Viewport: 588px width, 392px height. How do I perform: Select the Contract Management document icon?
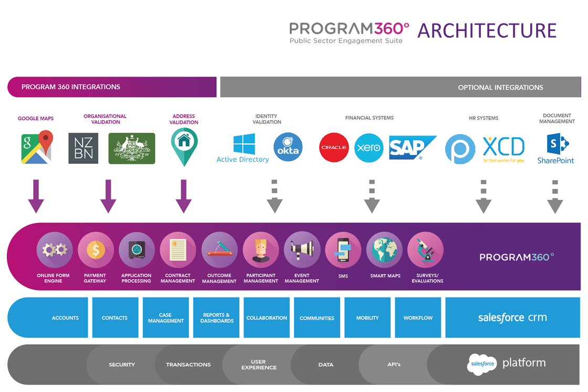point(178,250)
